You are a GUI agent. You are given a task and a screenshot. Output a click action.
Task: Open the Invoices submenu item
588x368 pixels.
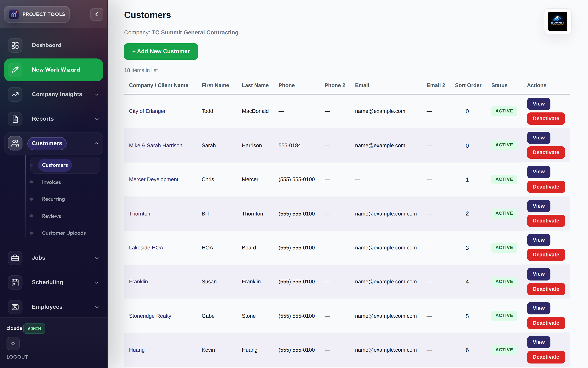pos(51,182)
